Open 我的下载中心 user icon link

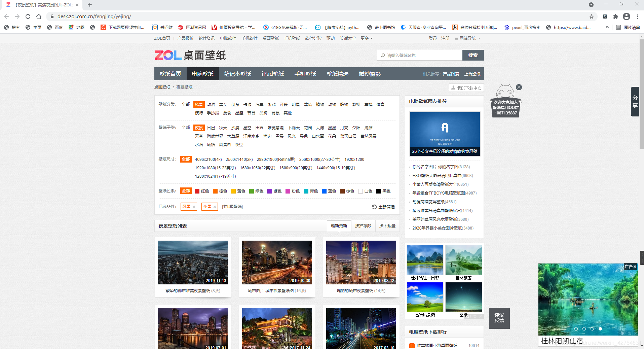point(466,88)
